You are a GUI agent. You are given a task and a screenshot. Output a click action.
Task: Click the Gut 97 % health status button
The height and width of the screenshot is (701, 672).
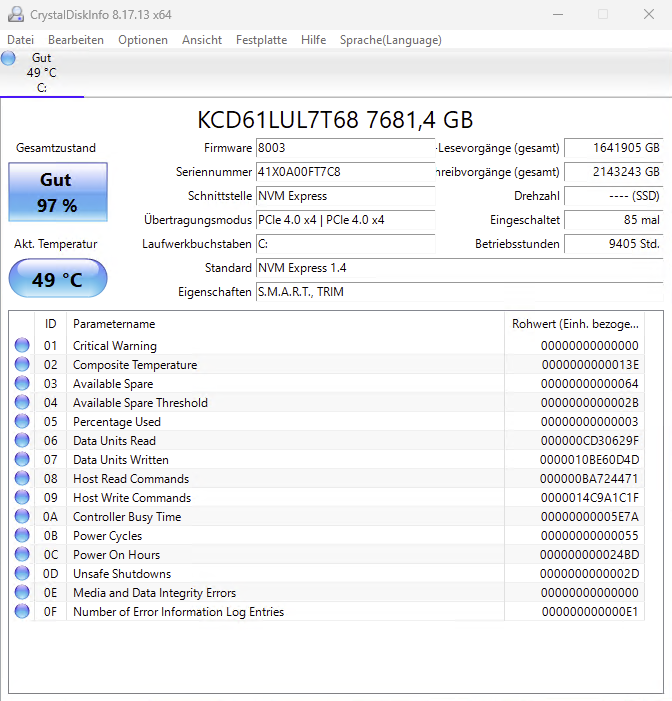58,192
